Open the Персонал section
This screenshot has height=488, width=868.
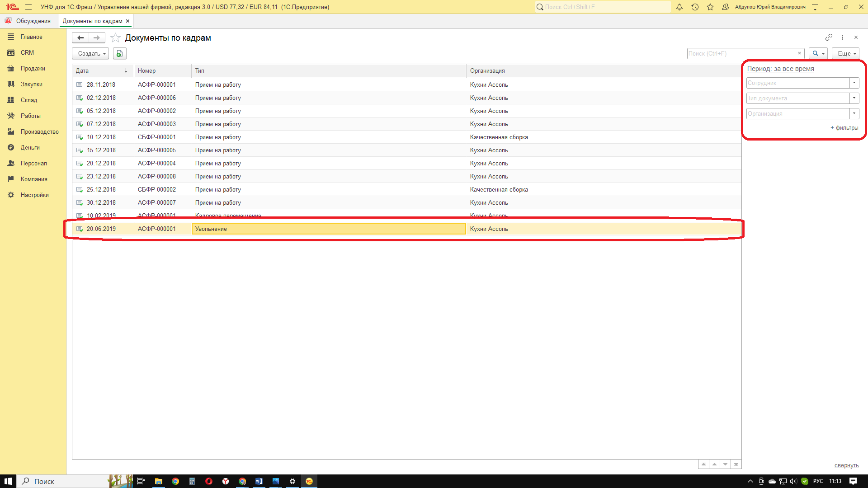click(33, 163)
